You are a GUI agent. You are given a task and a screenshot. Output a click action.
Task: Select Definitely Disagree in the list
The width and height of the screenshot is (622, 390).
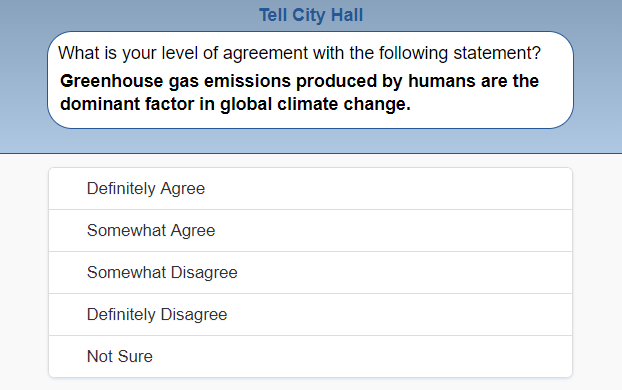(310, 315)
